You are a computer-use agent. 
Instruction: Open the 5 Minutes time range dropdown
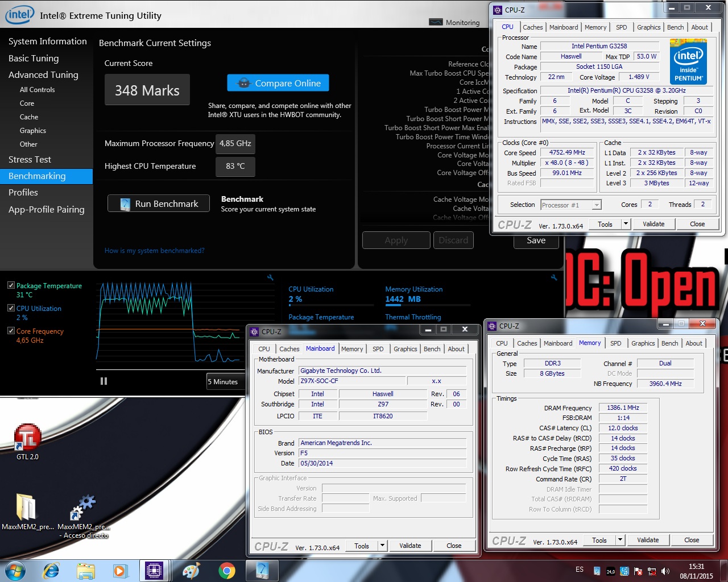pos(226,381)
